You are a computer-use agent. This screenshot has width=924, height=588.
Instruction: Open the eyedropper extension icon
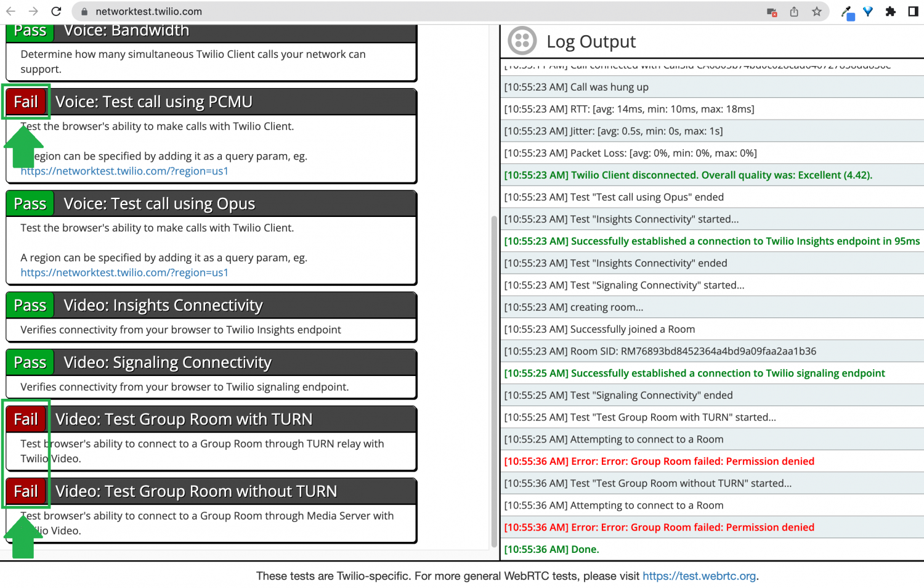(x=848, y=12)
